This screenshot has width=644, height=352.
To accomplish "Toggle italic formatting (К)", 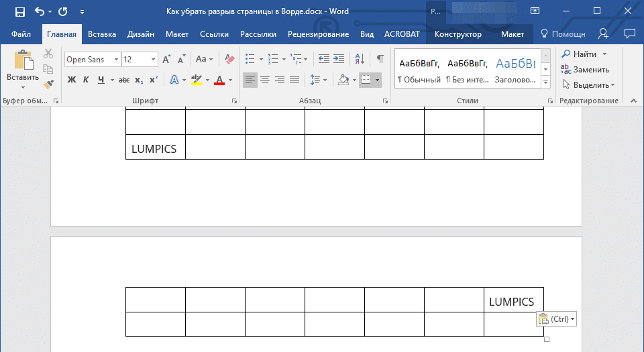I will (x=86, y=80).
